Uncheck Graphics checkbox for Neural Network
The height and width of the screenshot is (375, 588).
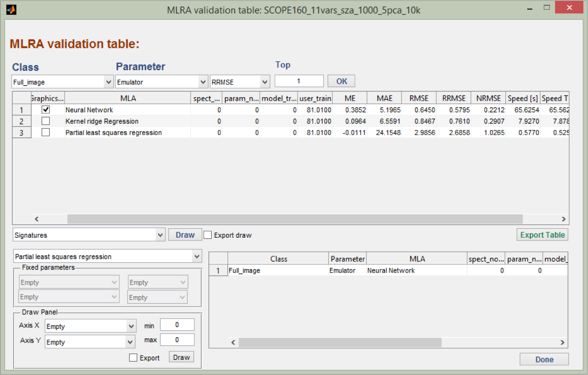click(46, 110)
